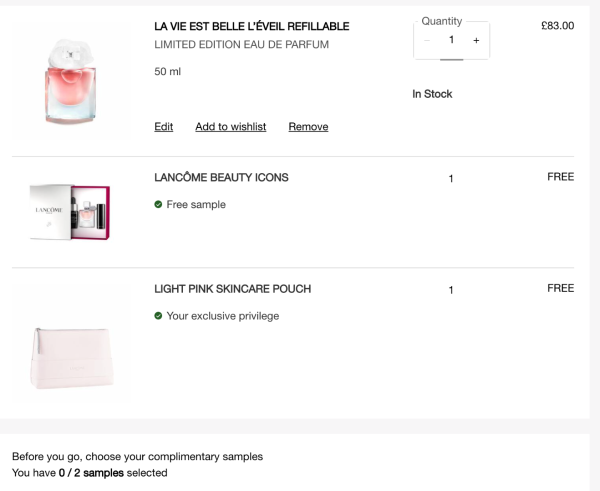Click the green check icon beside Free sample
This screenshot has width=600, height=491.
pos(158,205)
